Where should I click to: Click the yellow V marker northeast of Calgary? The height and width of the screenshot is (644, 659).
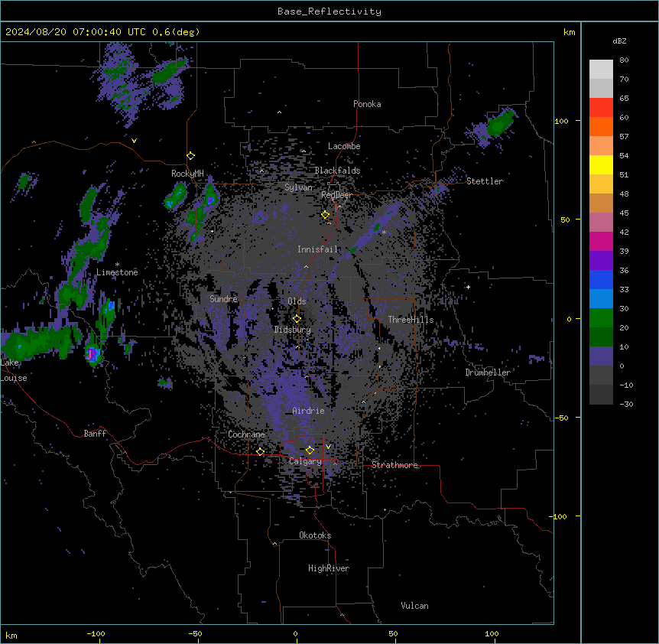coord(328,447)
